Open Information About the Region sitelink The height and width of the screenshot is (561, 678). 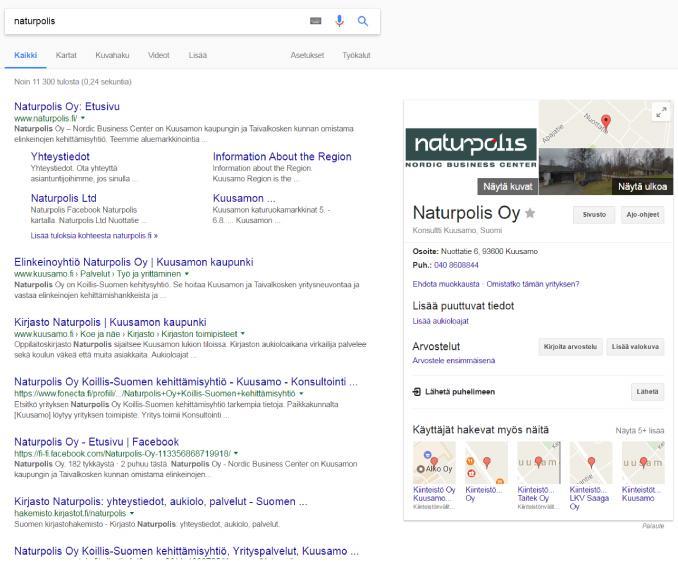pos(282,157)
